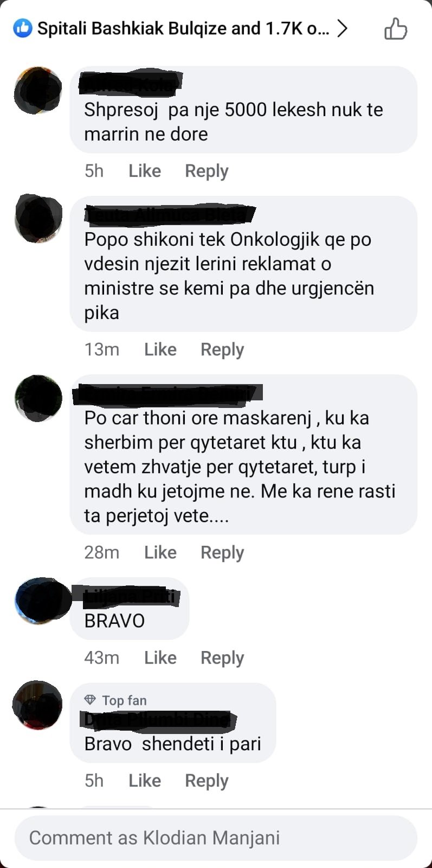This screenshot has height=868, width=432.
Task: Tap the thumbs-up like icon at top right
Action: click(x=395, y=29)
